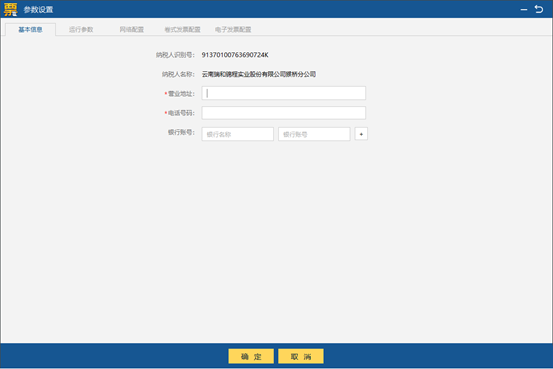Select the 卷式发票配置 tab
553x369 pixels.
tap(182, 30)
